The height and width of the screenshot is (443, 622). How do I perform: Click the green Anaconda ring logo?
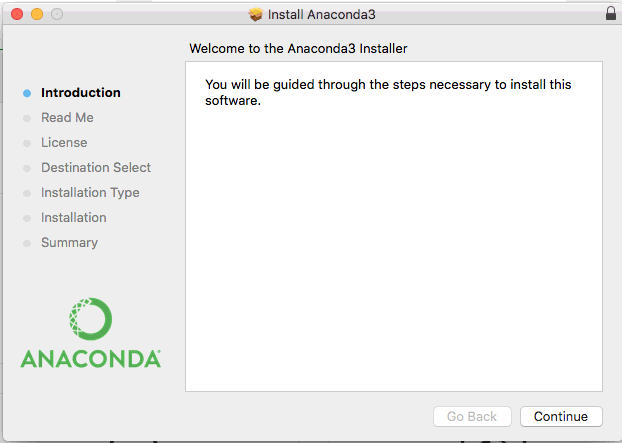(90, 319)
